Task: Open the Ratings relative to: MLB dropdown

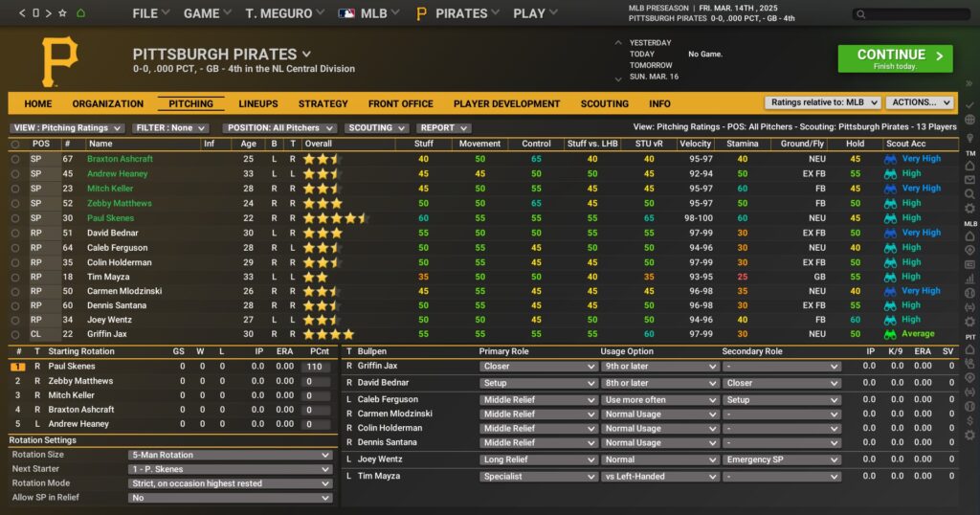Action: [822, 102]
